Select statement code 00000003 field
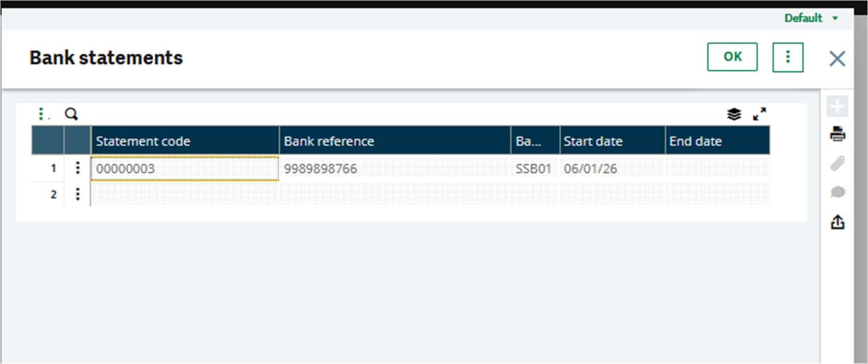 tap(184, 169)
